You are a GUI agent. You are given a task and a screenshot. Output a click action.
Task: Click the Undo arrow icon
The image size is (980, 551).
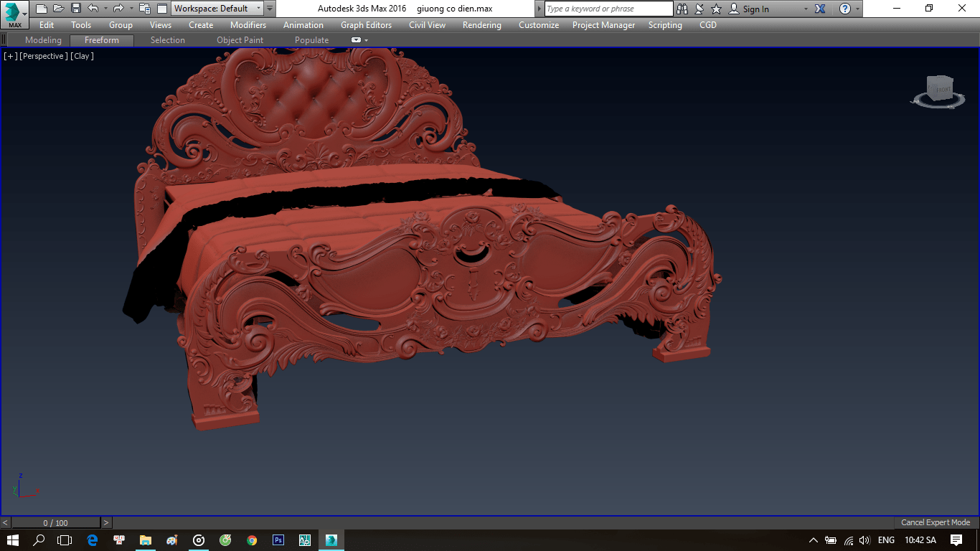93,9
